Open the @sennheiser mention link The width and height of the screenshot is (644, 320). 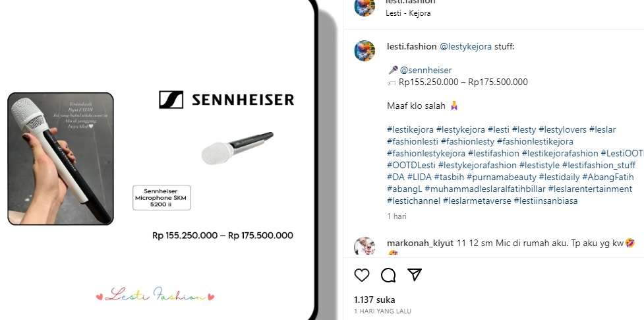pyautogui.click(x=426, y=71)
